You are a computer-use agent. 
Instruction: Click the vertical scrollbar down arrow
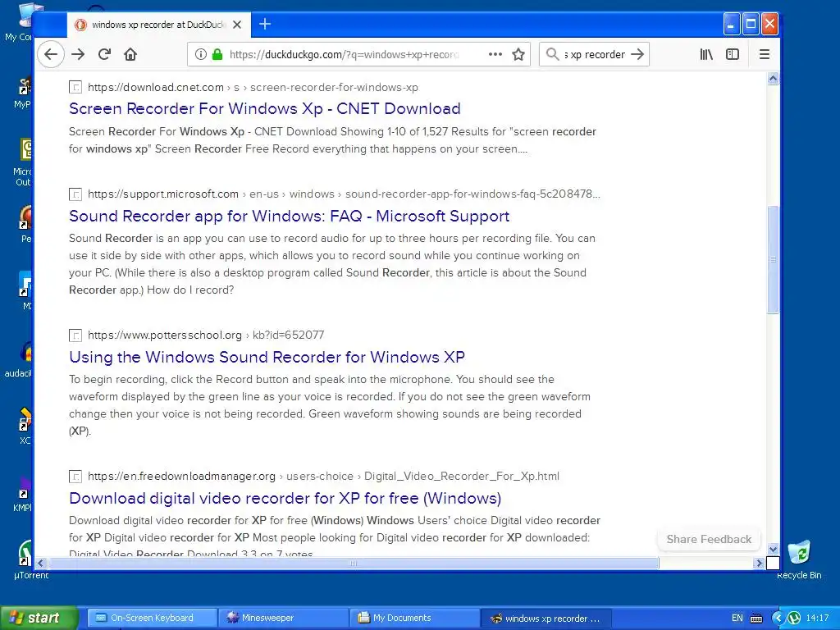coord(773,549)
